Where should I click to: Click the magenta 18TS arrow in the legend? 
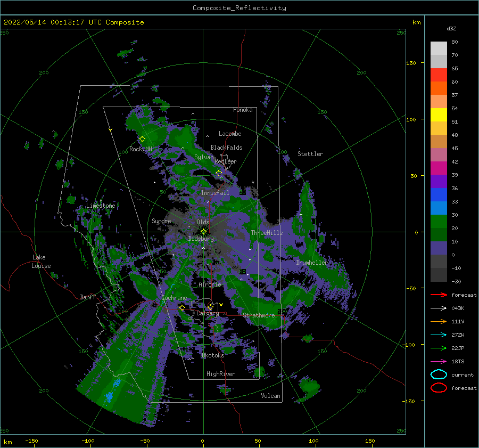[439, 362]
